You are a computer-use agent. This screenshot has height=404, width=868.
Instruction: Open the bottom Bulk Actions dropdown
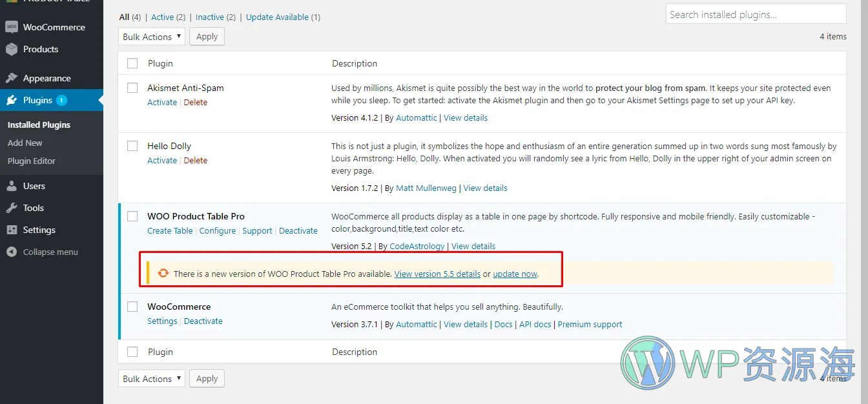152,379
